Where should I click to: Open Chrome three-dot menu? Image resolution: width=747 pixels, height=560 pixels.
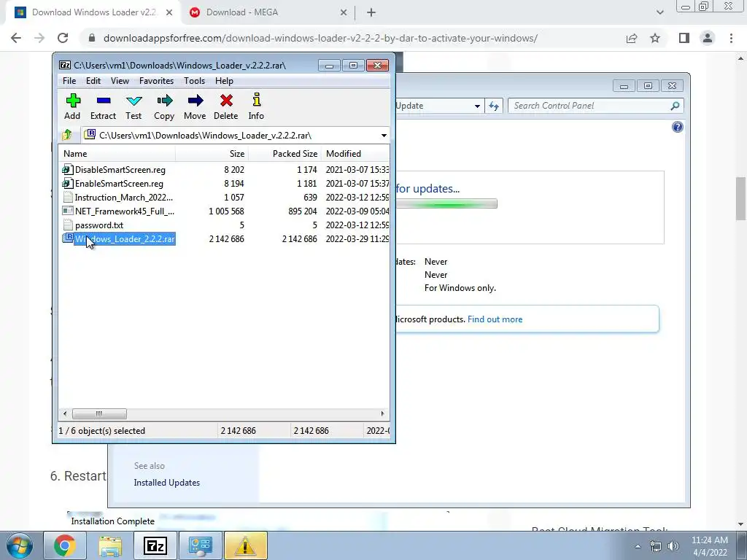(731, 38)
